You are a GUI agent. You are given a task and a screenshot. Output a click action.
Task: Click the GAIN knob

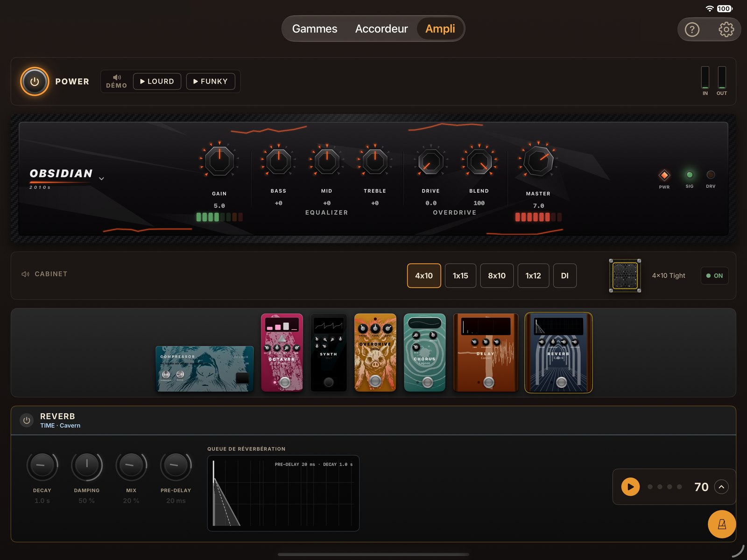219,161
